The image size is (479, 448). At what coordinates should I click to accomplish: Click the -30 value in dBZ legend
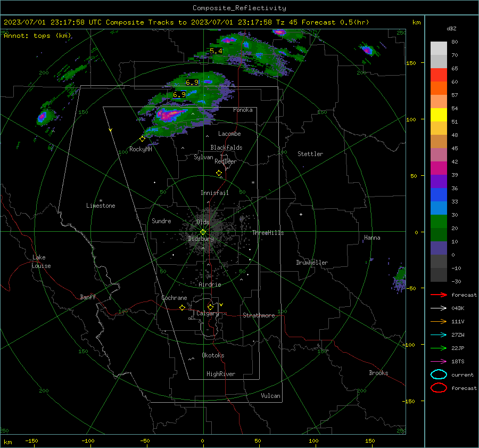(x=456, y=281)
